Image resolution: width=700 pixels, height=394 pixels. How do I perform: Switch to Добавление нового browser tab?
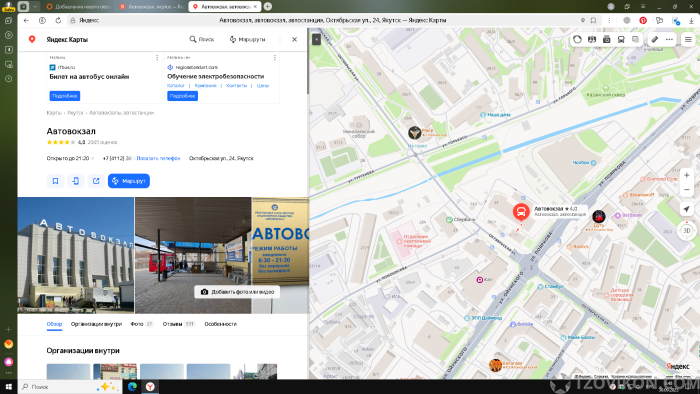(x=79, y=7)
